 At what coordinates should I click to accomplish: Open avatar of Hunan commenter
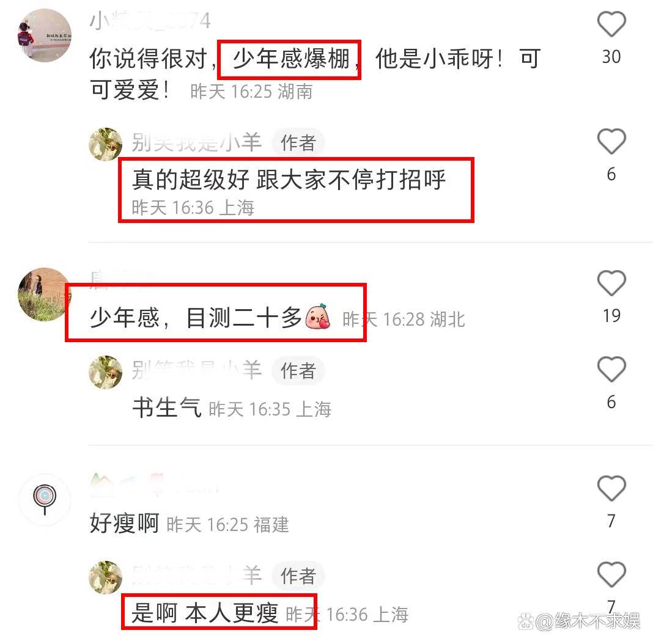click(x=45, y=35)
